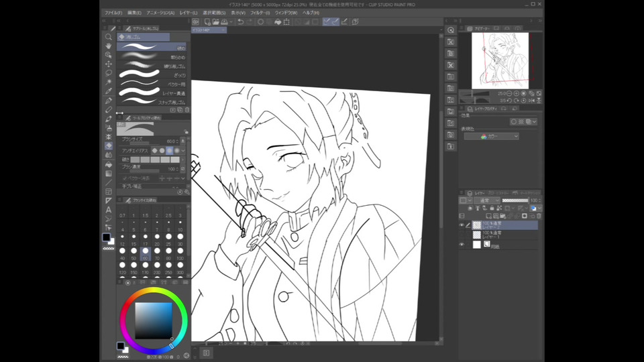Screen dimensions: 644x362
Task: Toggle visibility of the top layer
Action: (462, 226)
